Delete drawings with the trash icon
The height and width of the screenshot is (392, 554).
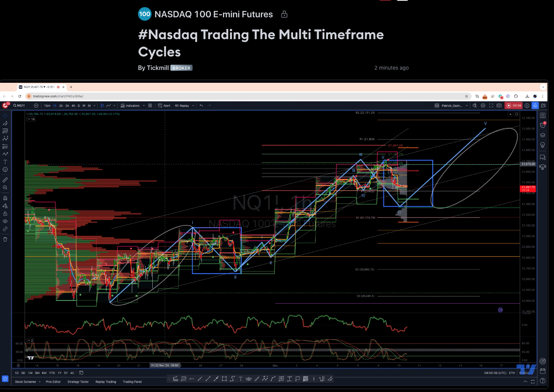pos(5,239)
